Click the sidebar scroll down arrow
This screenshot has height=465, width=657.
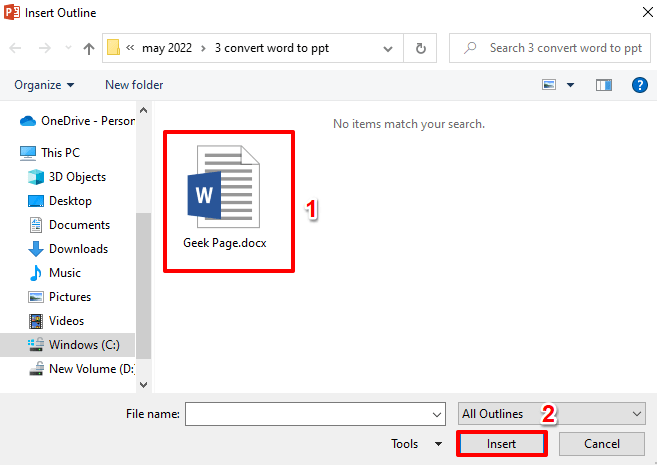(143, 385)
